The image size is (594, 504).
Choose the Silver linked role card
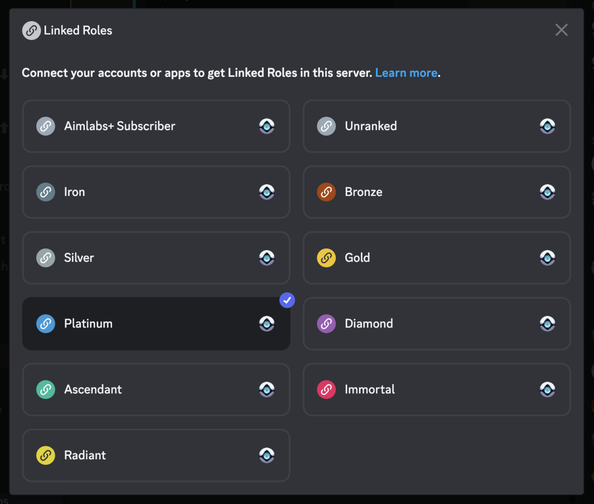pos(156,258)
